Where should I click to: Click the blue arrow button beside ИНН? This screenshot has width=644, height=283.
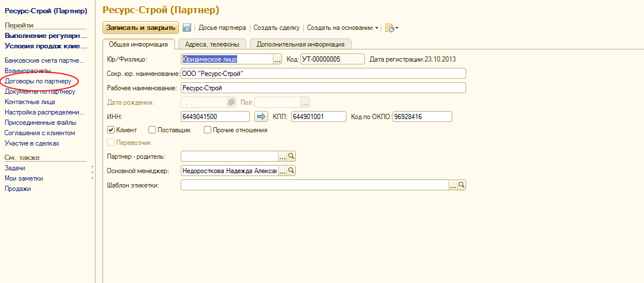(261, 117)
